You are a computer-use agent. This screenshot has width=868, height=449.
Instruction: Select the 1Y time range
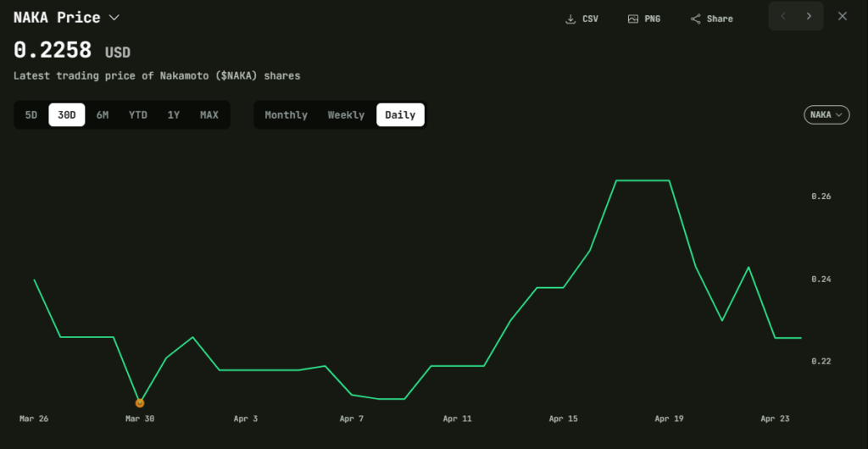pos(174,115)
